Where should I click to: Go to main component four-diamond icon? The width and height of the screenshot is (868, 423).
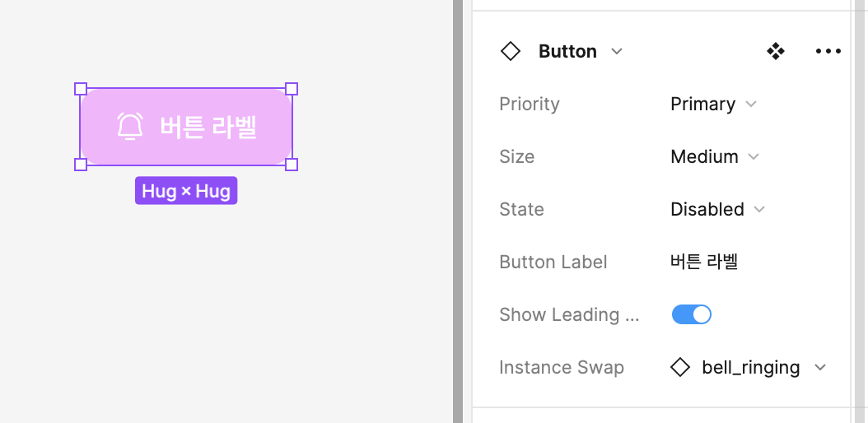pos(775,52)
